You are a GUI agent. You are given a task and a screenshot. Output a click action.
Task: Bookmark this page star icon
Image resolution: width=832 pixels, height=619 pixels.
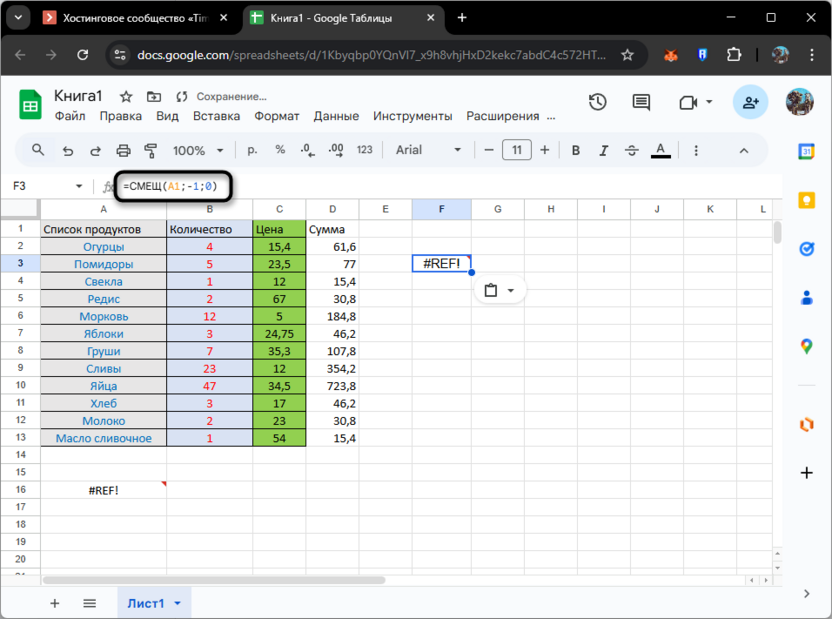(627, 55)
